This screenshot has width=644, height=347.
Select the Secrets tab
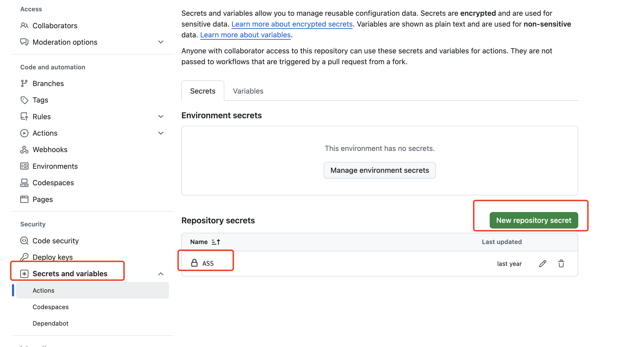202,91
